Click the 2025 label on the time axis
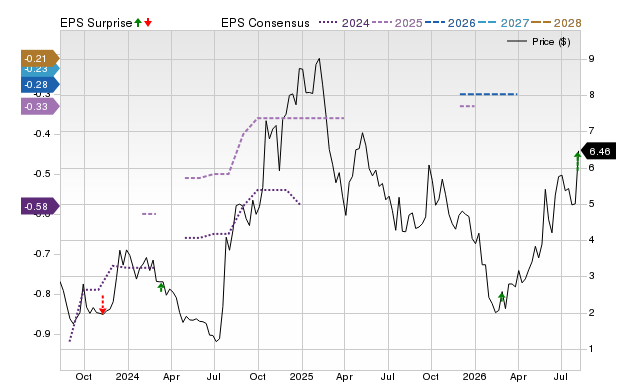640x382 pixels. (301, 376)
